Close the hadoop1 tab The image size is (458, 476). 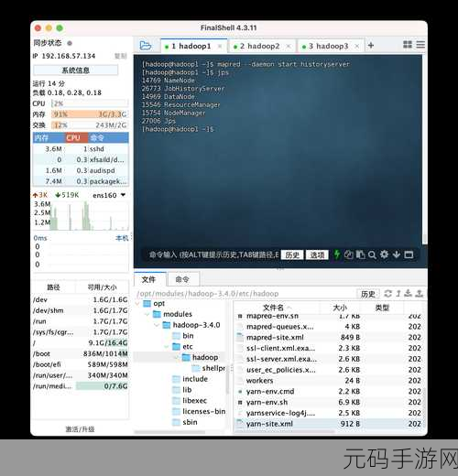tap(220, 46)
